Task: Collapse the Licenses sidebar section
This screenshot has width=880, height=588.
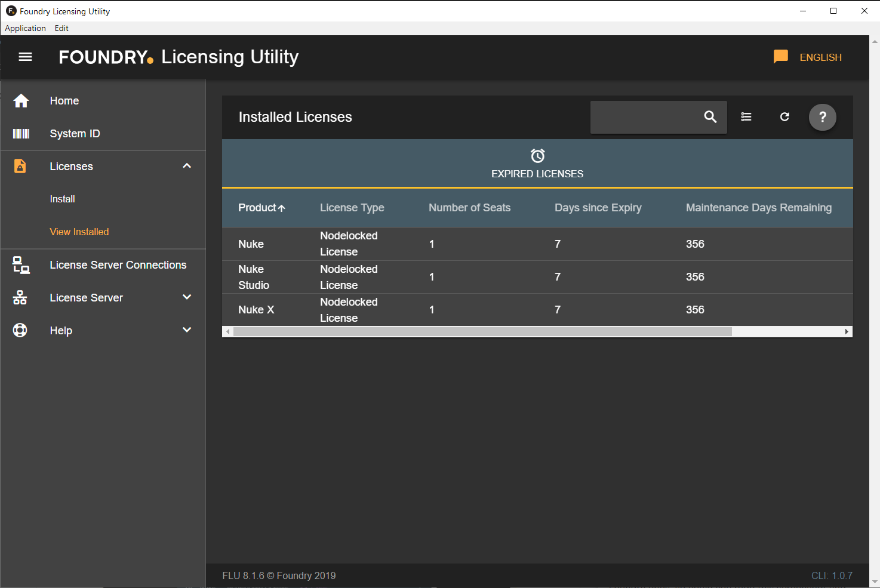Action: coord(187,166)
